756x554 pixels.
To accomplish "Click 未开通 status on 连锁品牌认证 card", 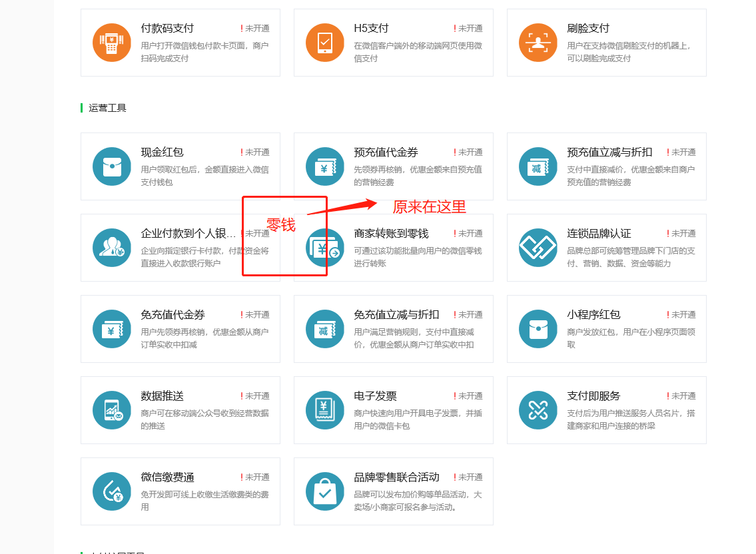I will tap(681, 234).
